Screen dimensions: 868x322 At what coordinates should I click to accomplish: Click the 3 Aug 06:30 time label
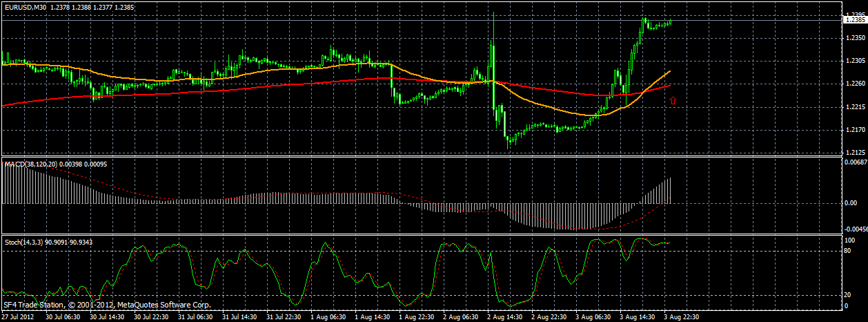pyautogui.click(x=591, y=317)
